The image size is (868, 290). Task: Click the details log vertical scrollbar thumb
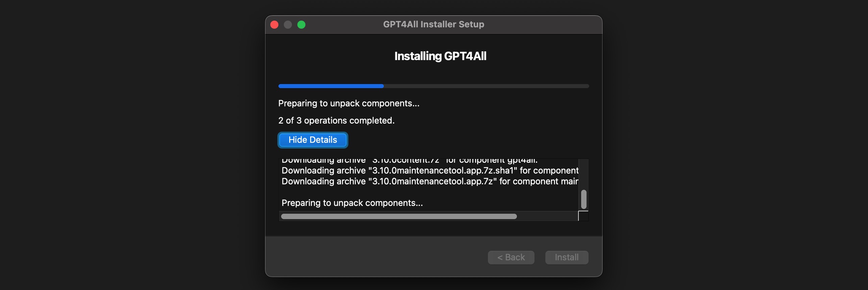(x=584, y=199)
